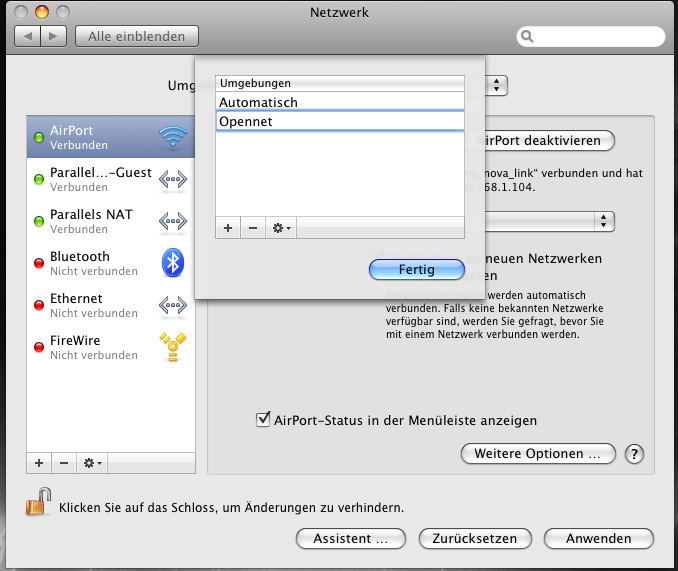This screenshot has height=571, width=678.
Task: Select the Parallel…-Guest service
Action: pyautogui.click(x=111, y=179)
